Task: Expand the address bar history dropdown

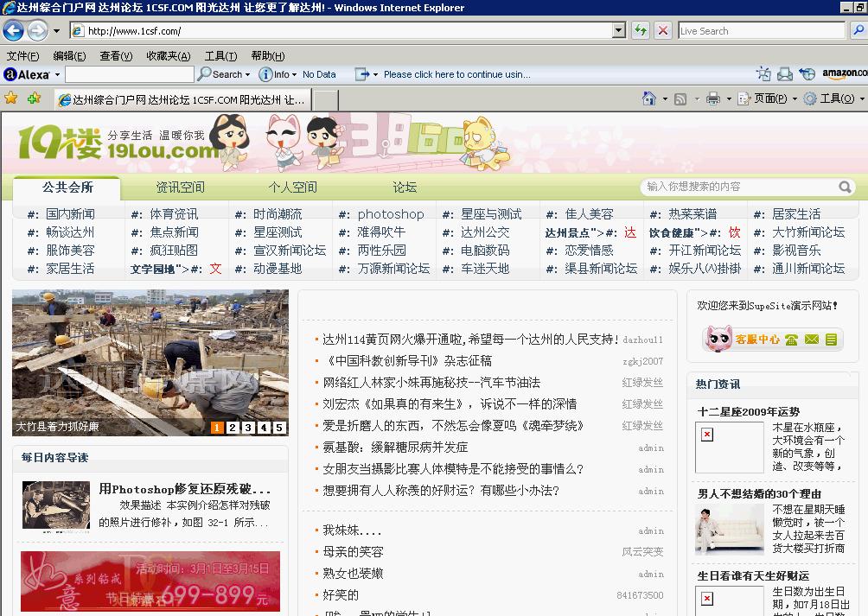Action: [620, 30]
